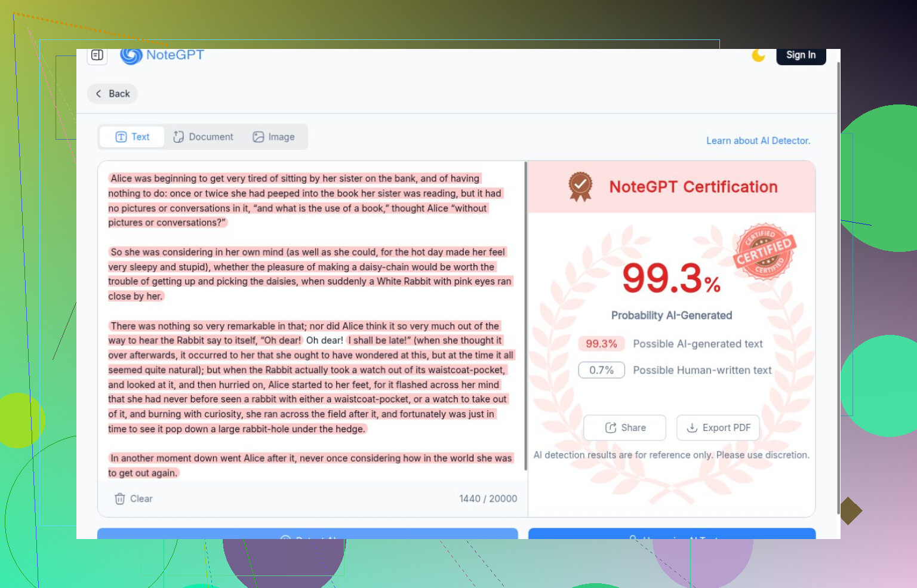Click the 0.7% human-written badge

601,370
